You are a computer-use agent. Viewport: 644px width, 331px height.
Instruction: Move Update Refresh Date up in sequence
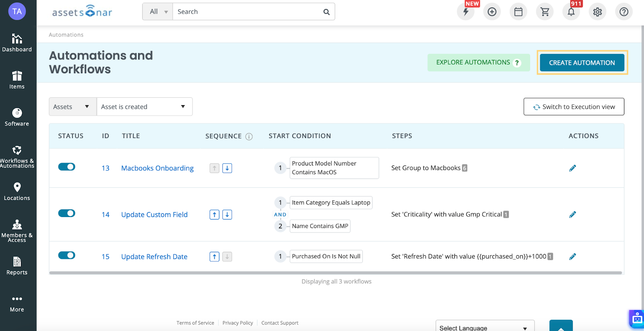(215, 257)
